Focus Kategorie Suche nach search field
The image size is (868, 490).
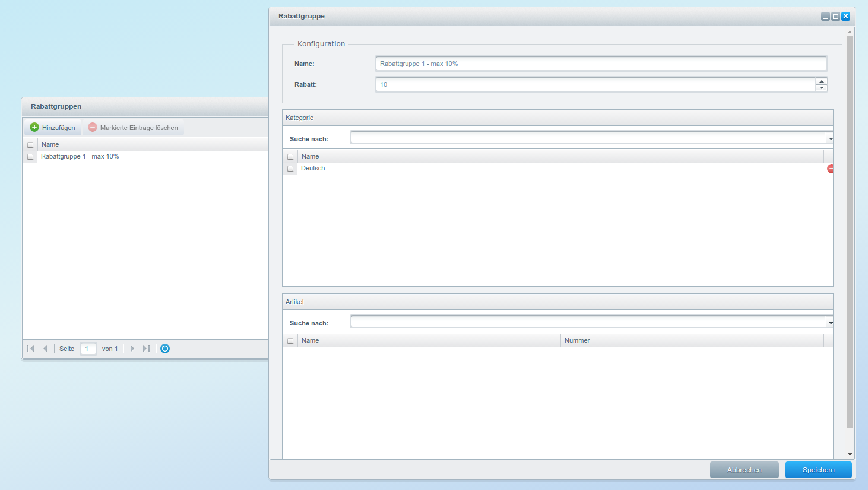(588, 138)
